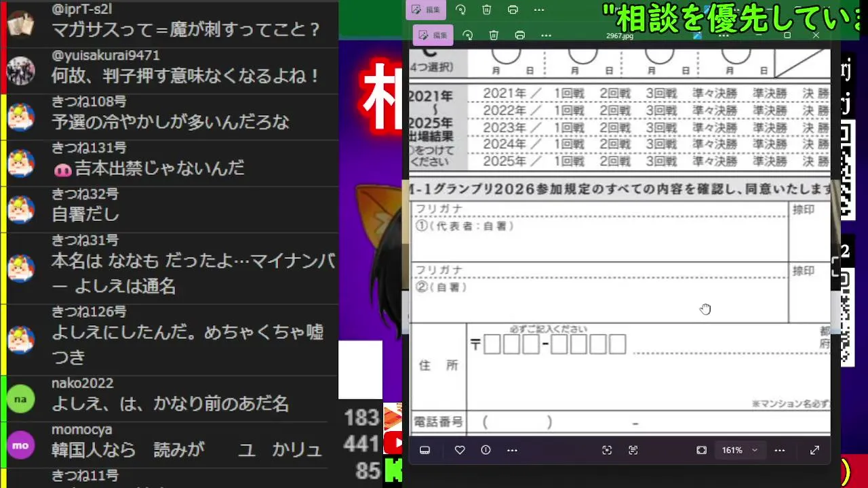Click rotate icon in the back Photos window
The width and height of the screenshot is (868, 488).
pos(460,9)
